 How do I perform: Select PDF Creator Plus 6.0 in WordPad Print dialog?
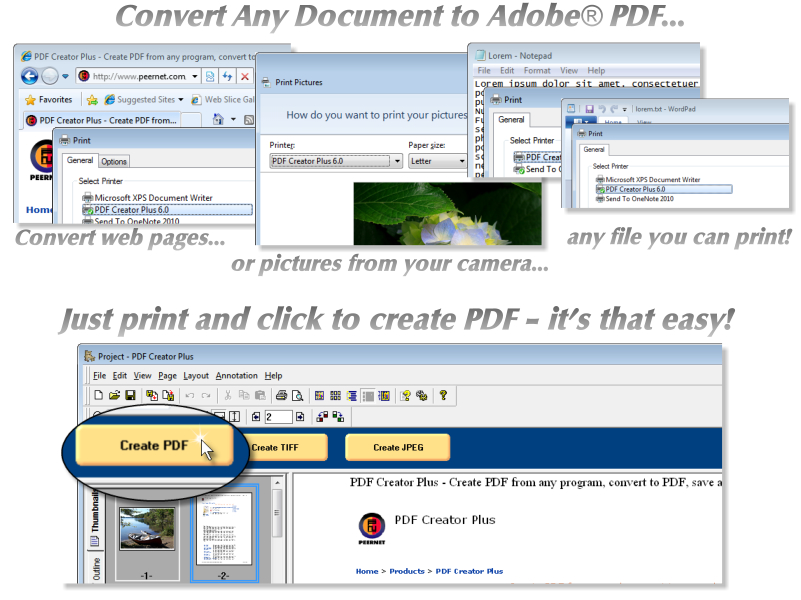point(664,189)
